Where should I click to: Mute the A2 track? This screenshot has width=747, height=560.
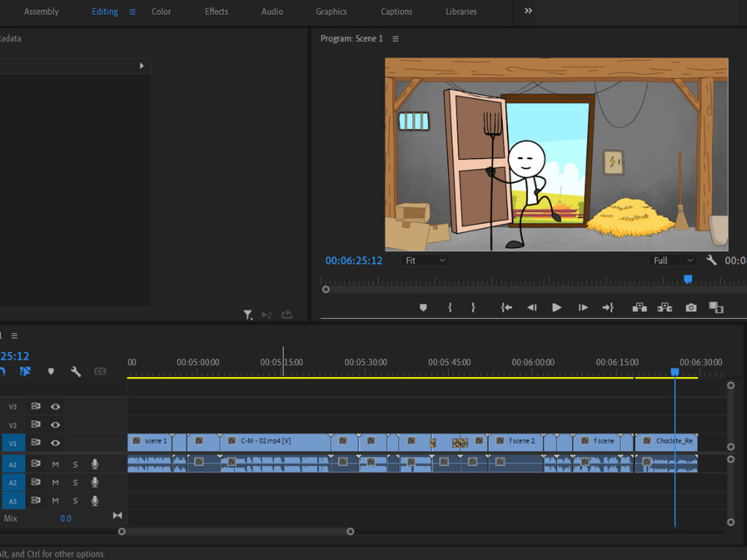(x=55, y=482)
